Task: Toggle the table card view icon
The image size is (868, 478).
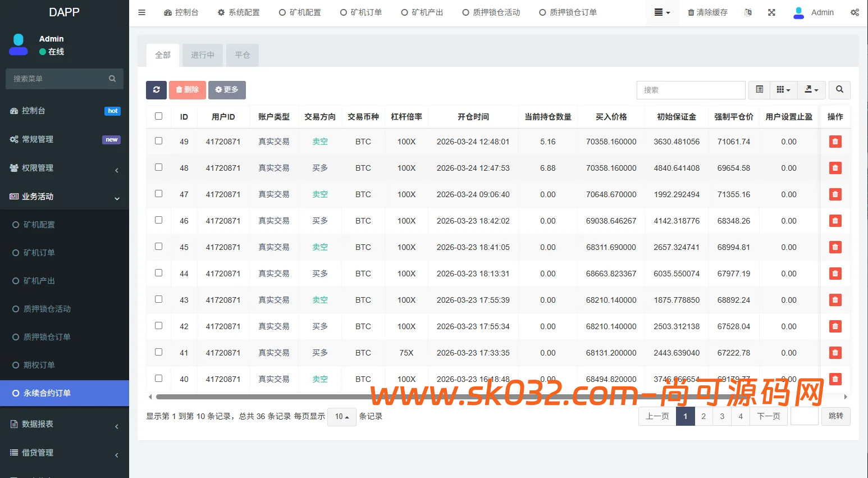Action: 759,90
